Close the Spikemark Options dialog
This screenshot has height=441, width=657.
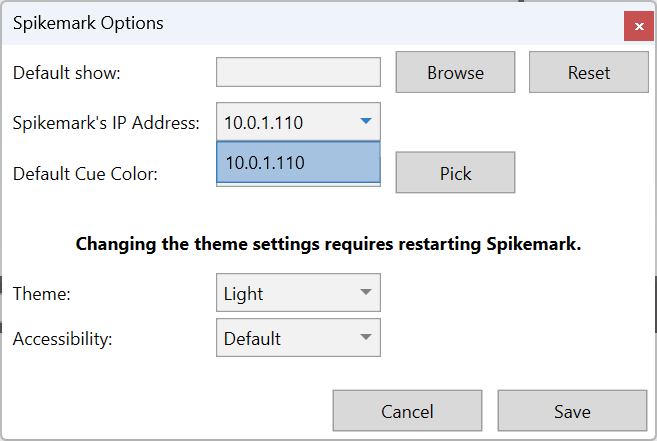pos(638,24)
